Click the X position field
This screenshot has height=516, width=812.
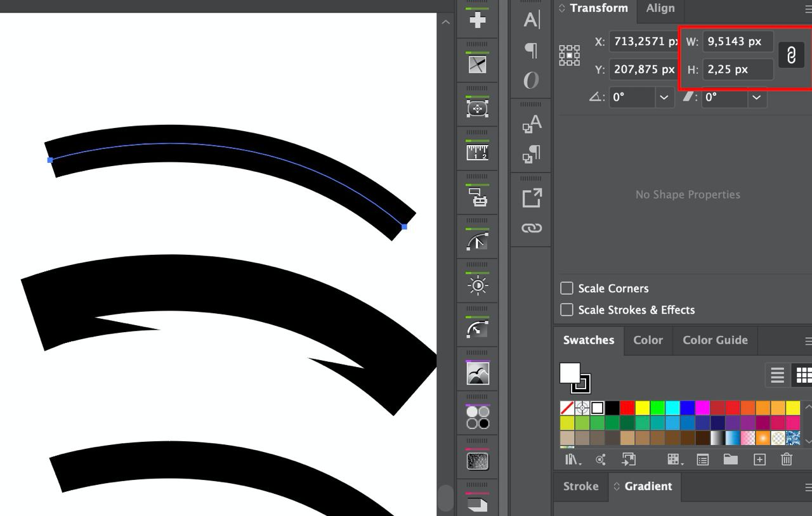tap(645, 41)
